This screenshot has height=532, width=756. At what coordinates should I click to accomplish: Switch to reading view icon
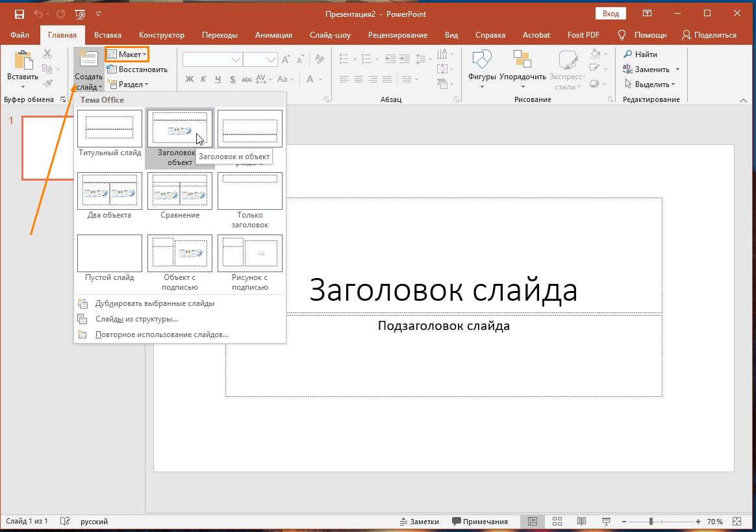pyautogui.click(x=581, y=522)
